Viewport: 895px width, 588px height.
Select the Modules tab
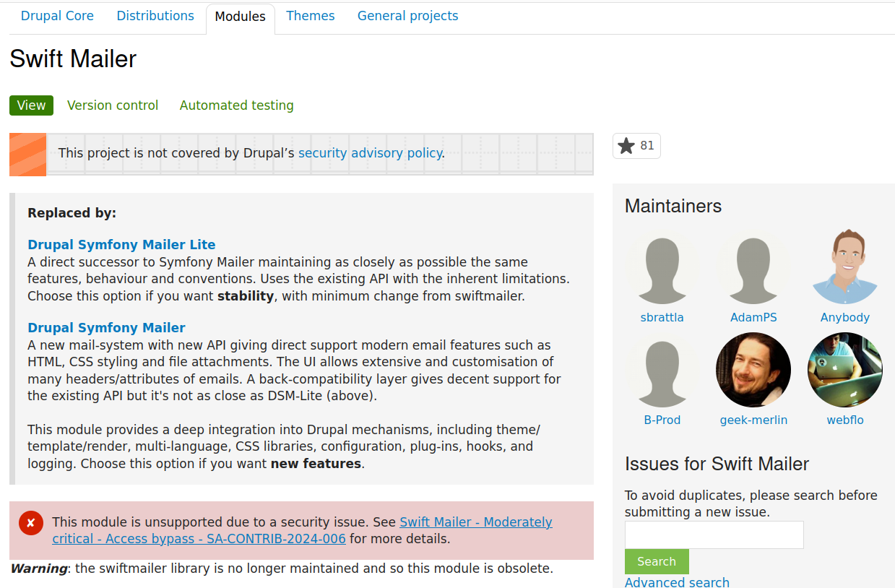tap(241, 17)
